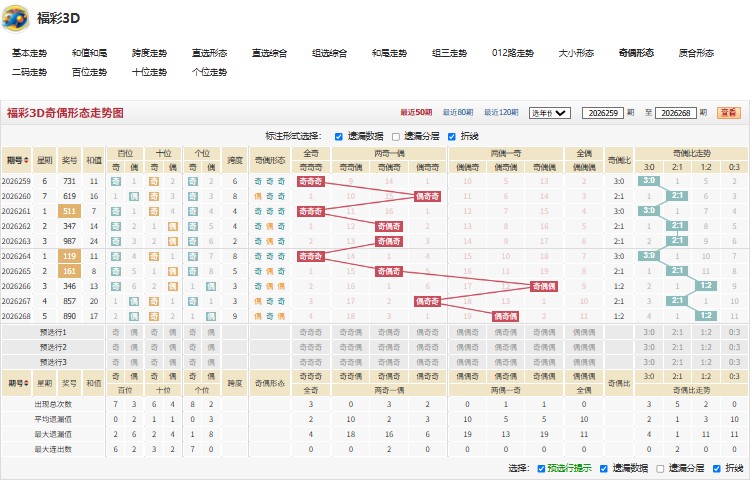752x482 pixels.
Task: Click the 福彩3D logo icon
Action: point(15,18)
